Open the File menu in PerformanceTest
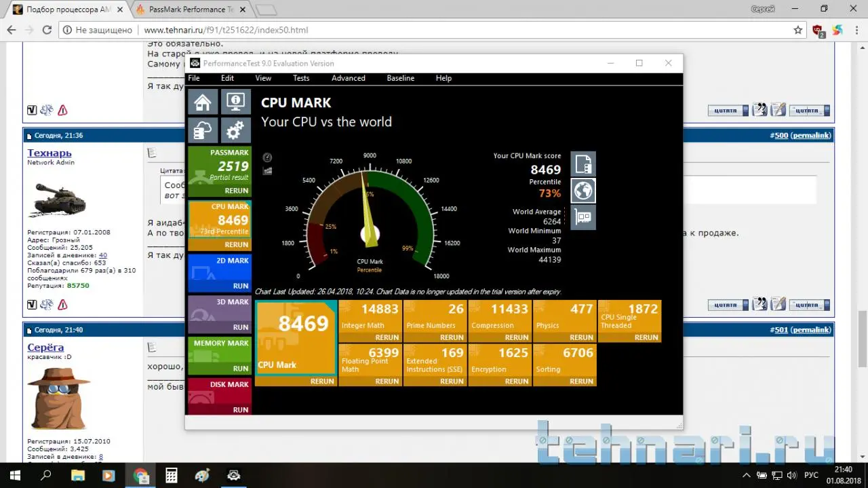Viewport: 868px width, 488px height. click(x=194, y=78)
